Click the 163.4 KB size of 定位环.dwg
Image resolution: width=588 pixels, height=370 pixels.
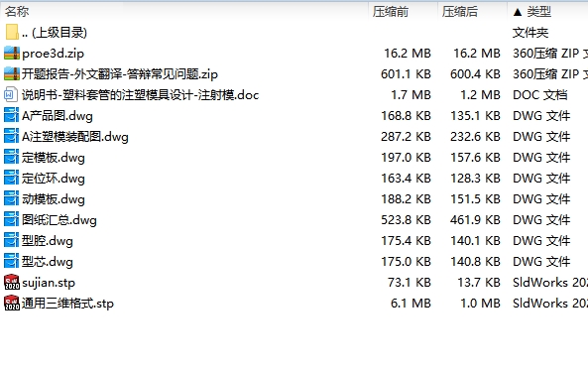pos(406,179)
